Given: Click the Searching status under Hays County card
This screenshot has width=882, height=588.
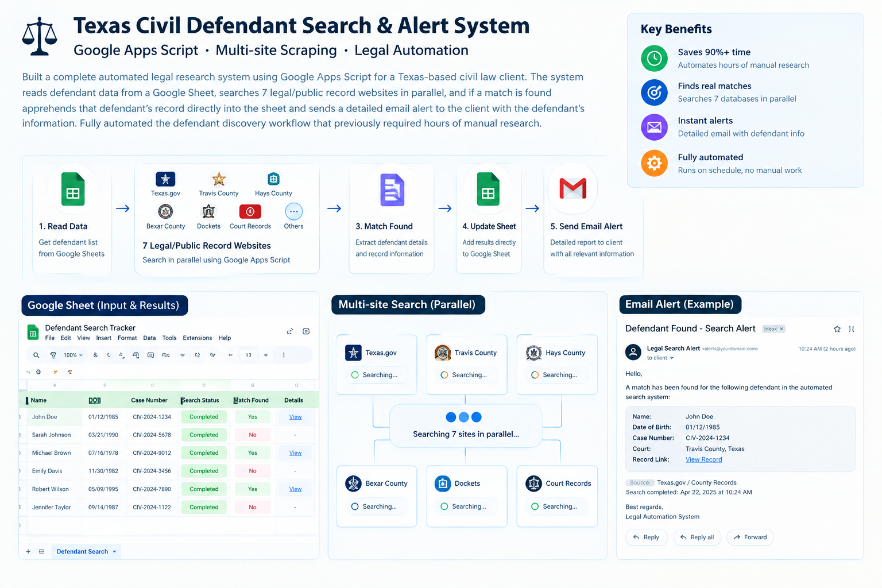Looking at the screenshot, I should [x=556, y=375].
